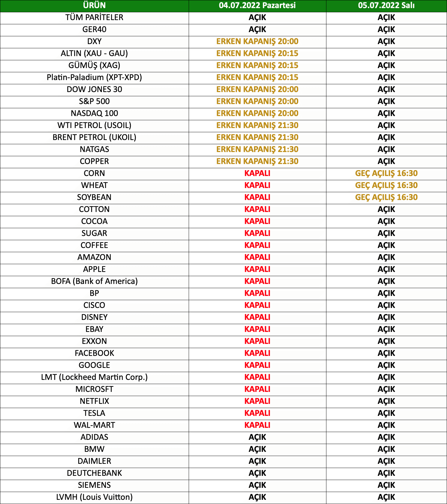Viewport: 447px width, 504px height.
Task: Select the KAPALI cell for WHEAT
Action: (257, 185)
